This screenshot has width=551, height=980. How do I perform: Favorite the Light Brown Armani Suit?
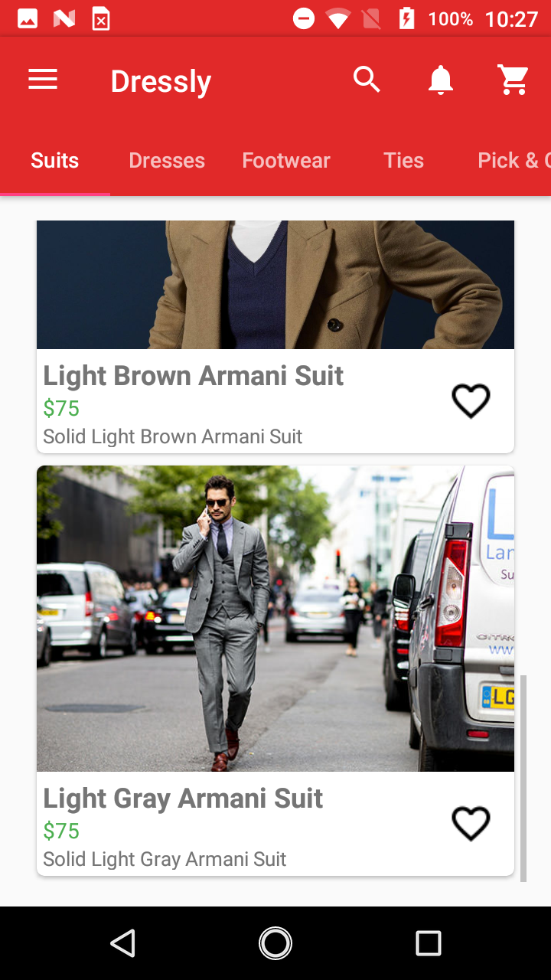471,400
